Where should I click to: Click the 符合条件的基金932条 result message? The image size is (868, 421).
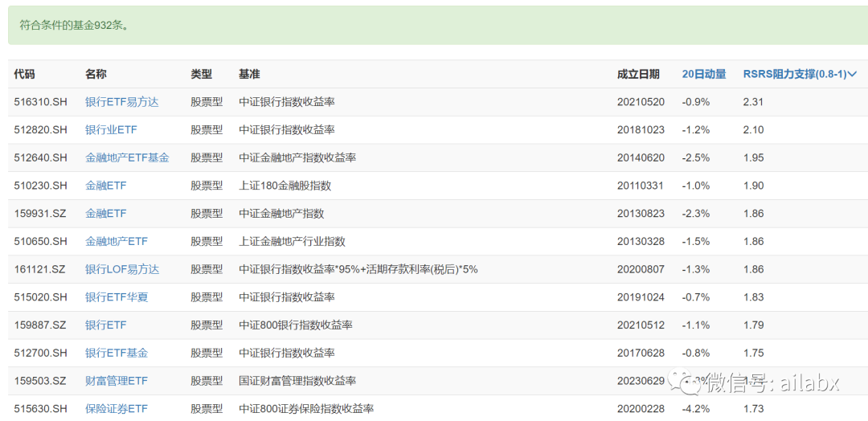(74, 26)
